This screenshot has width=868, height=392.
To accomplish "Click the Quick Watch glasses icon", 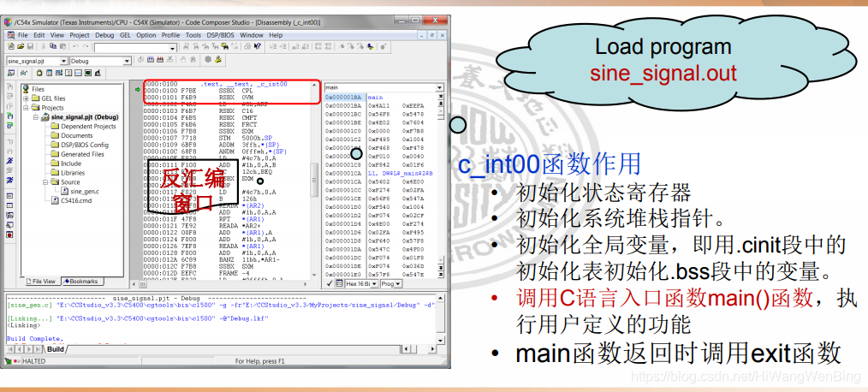I will [24, 73].
